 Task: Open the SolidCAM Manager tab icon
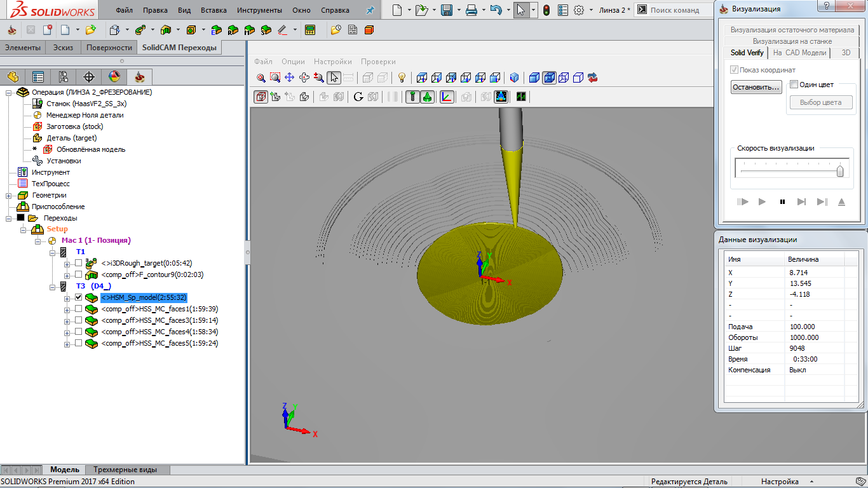pos(140,77)
